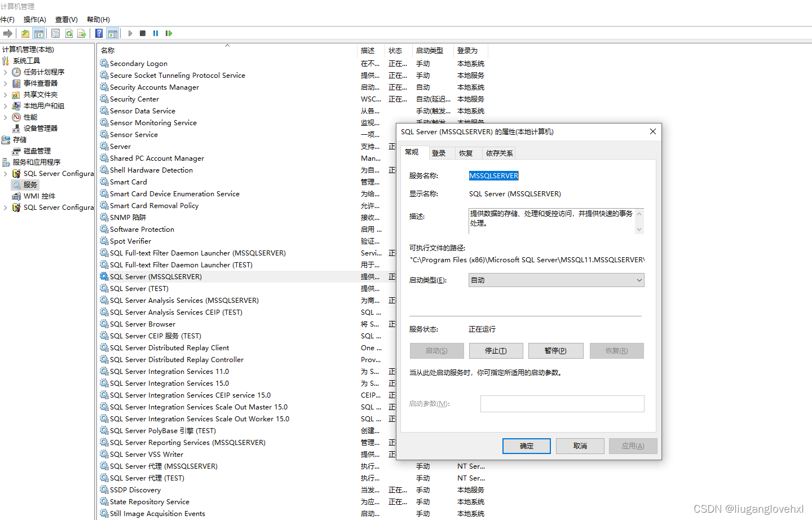
Task: Sort services by the 名称 column header
Action: (228, 51)
